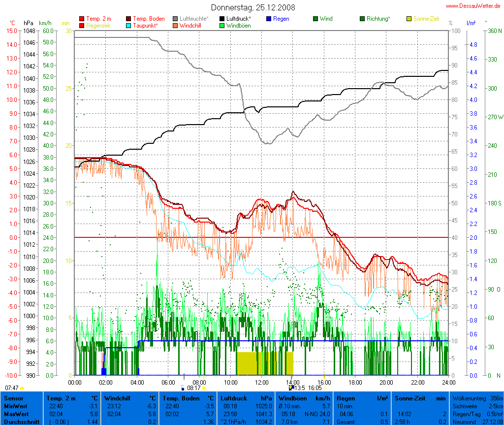Screen dimensions: 504x425
Task: Click the 16:05 sunset time marker
Action: (x=315, y=388)
